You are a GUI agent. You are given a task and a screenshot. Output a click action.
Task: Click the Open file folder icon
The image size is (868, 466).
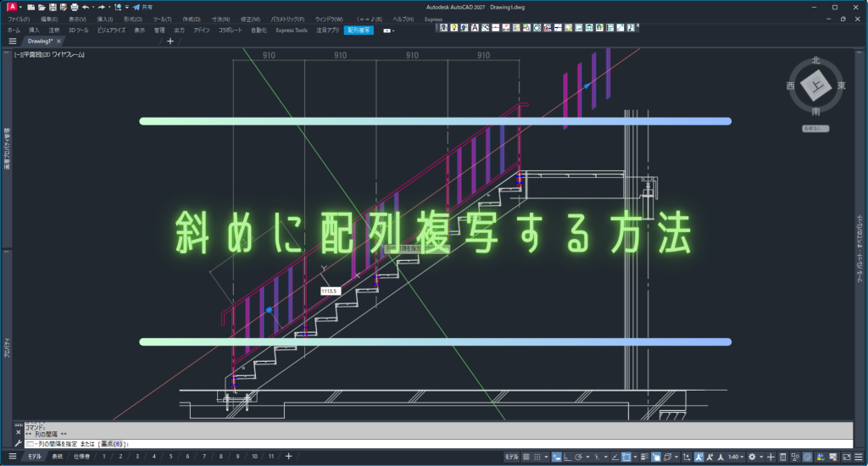pyautogui.click(x=42, y=7)
